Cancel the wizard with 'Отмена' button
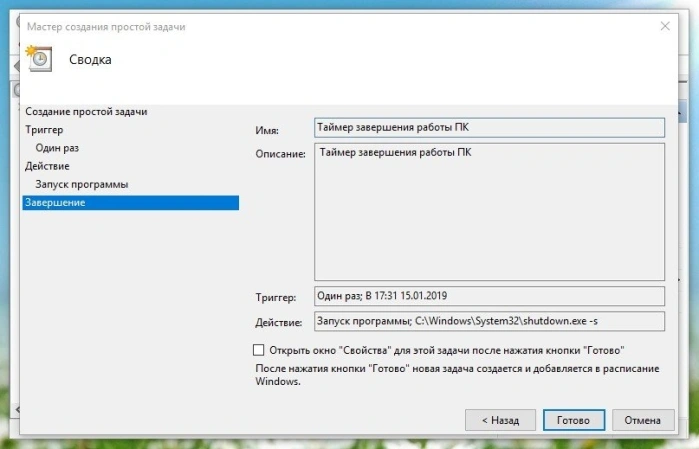The height and width of the screenshot is (449, 699). pos(643,420)
